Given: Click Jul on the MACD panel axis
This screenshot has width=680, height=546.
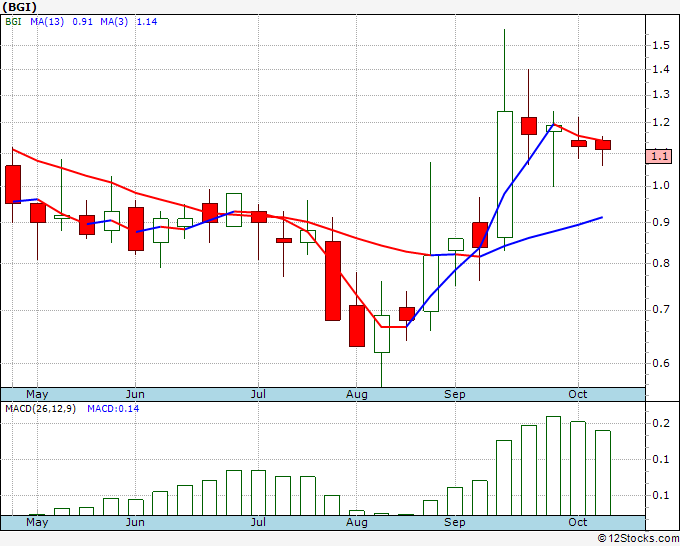Looking at the screenshot, I should click(x=258, y=522).
